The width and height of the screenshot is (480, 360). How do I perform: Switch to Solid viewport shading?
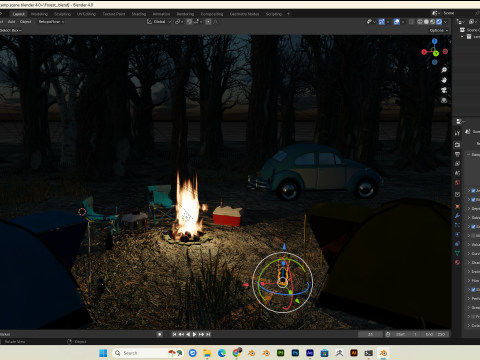[426, 22]
